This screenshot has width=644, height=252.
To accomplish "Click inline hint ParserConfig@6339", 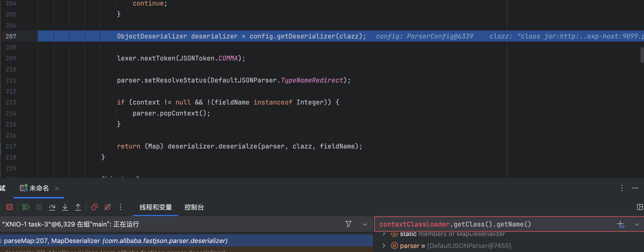I will [x=440, y=36].
